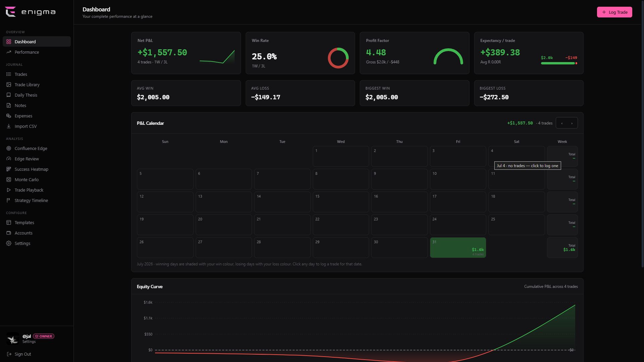Click the Templates layout icon
644x362 pixels.
[x=9, y=222]
